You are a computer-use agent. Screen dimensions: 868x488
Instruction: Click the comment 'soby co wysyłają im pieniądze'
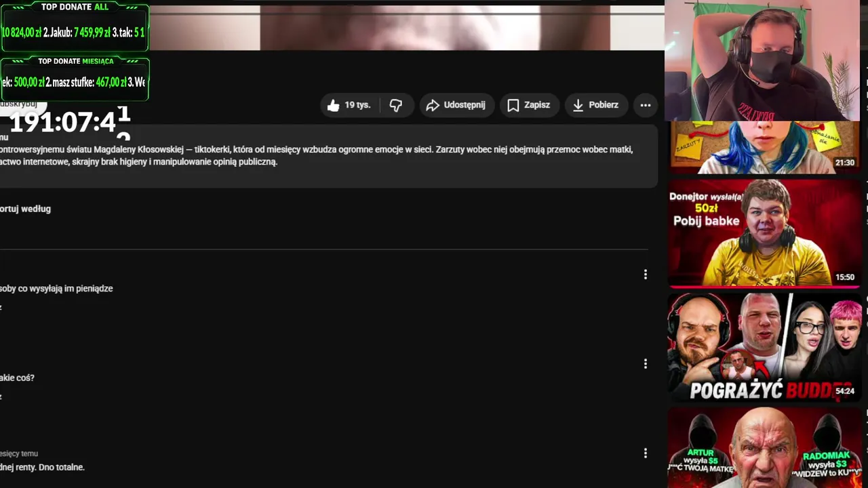[56, 288]
